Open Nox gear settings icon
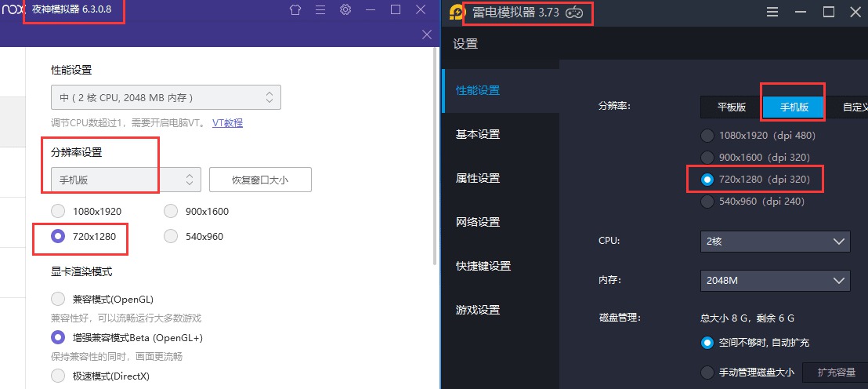The width and height of the screenshot is (868, 389). click(x=346, y=9)
